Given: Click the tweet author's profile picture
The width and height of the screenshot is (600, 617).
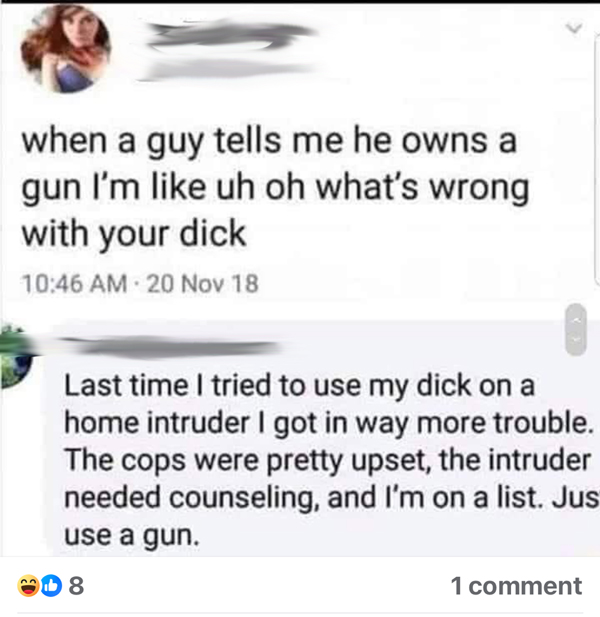Looking at the screenshot, I should click(x=65, y=49).
